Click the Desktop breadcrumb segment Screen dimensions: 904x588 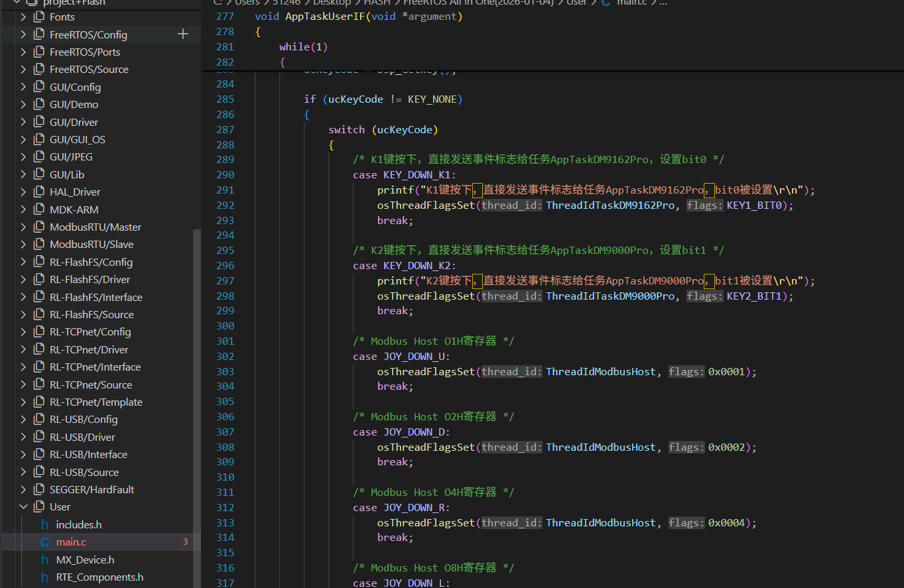(332, 3)
